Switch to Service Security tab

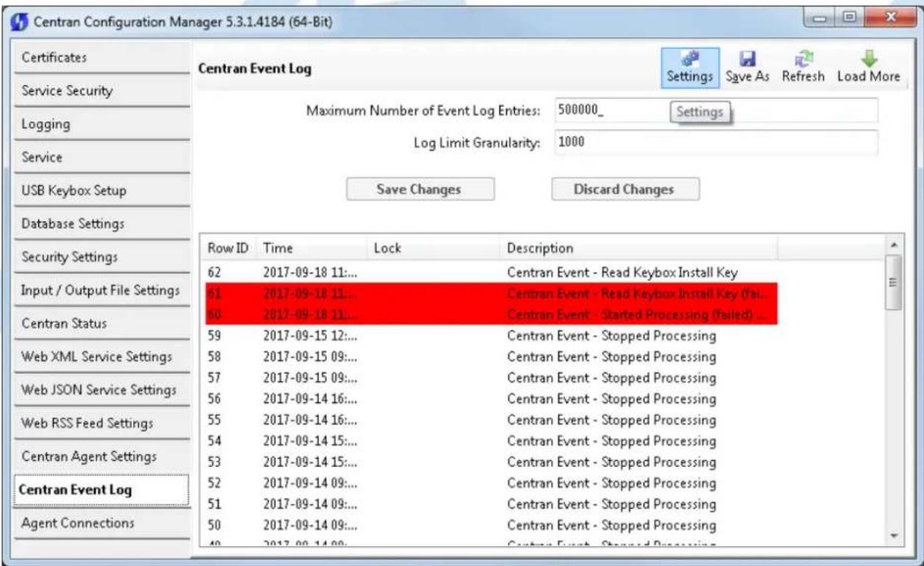[x=102, y=90]
